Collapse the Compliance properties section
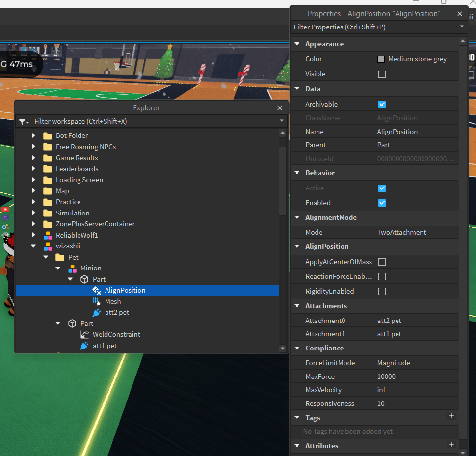Image resolution: width=476 pixels, height=456 pixels. click(x=297, y=348)
